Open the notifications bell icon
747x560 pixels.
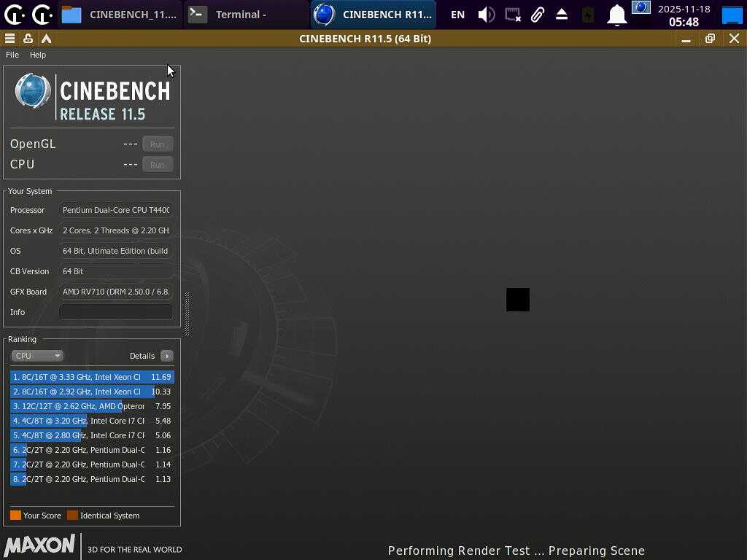click(x=616, y=15)
